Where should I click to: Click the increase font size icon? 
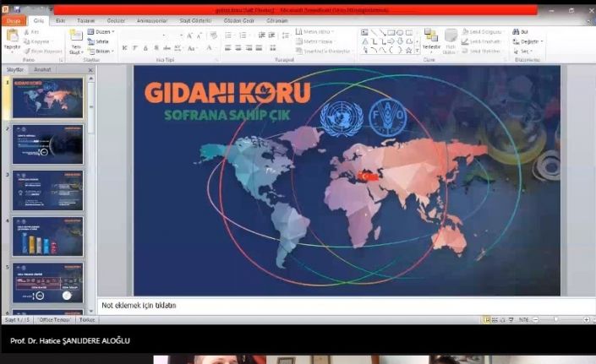tap(189, 35)
